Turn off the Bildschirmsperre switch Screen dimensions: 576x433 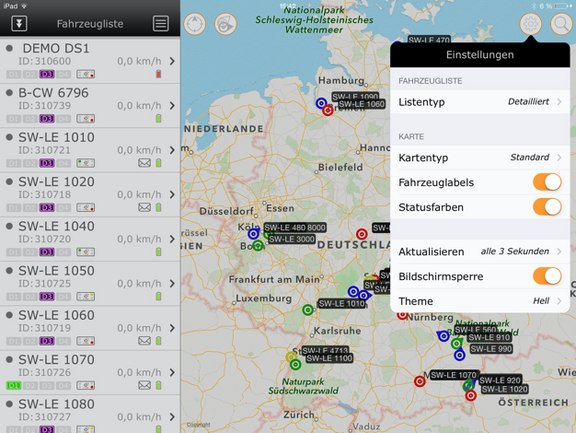547,276
